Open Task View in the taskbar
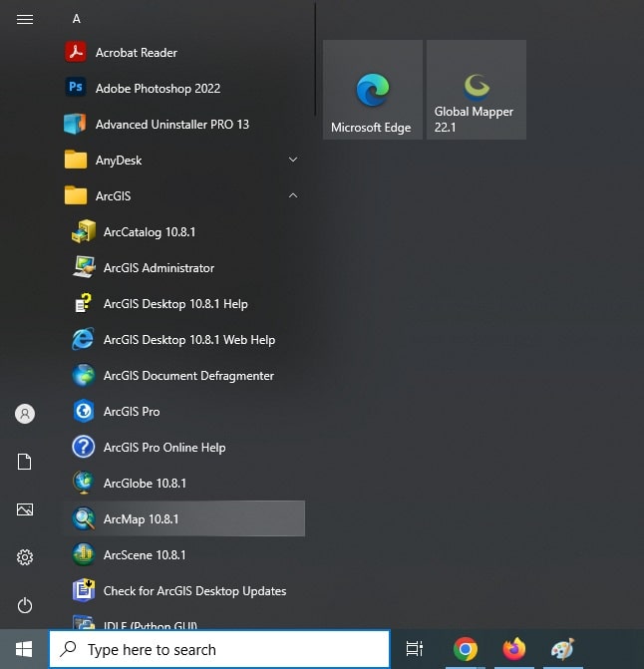This screenshot has width=644, height=669. click(414, 649)
